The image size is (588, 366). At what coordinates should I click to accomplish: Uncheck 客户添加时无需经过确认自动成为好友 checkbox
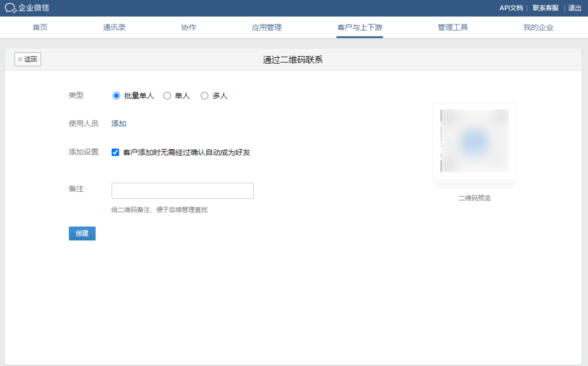pos(115,152)
